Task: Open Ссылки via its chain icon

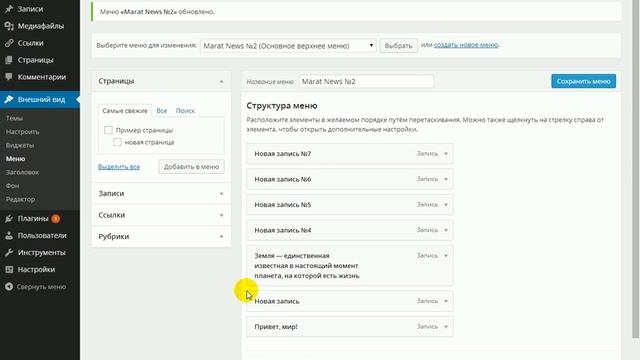Action: tap(9, 43)
